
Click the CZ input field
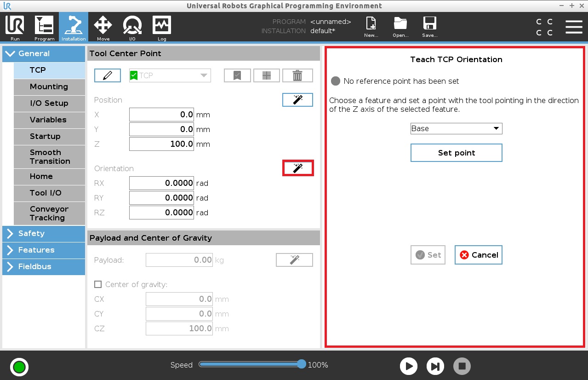(x=179, y=328)
